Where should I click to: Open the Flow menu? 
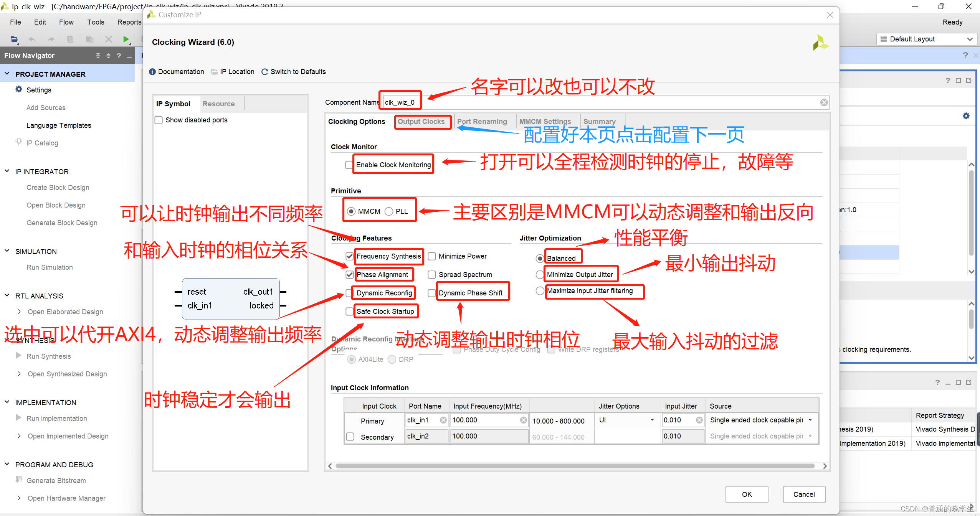point(66,22)
